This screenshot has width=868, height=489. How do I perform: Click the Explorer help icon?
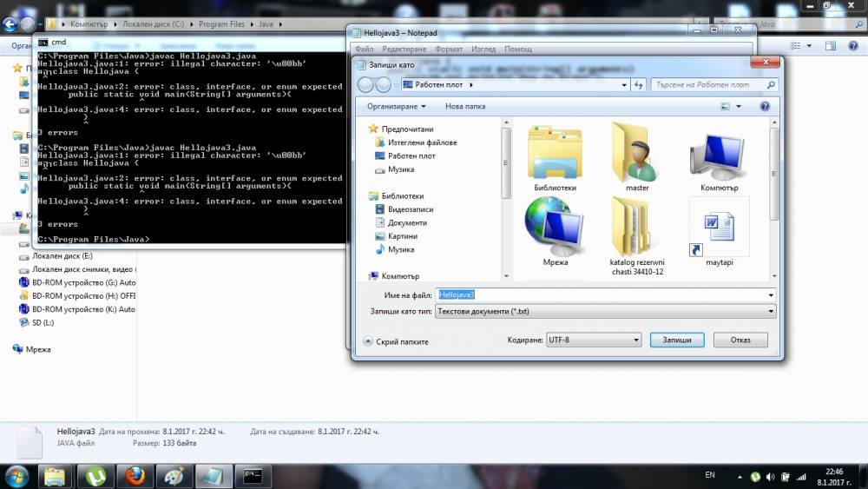pyautogui.click(x=853, y=46)
